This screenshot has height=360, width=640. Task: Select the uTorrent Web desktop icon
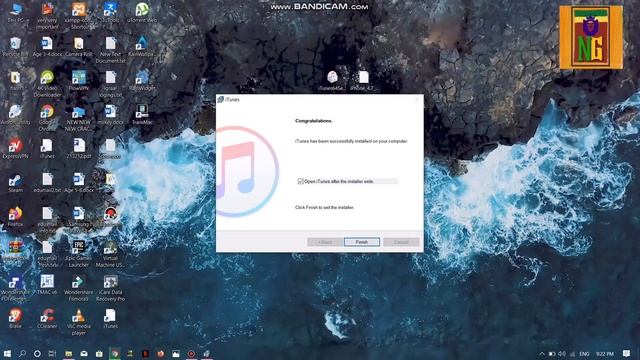click(142, 13)
